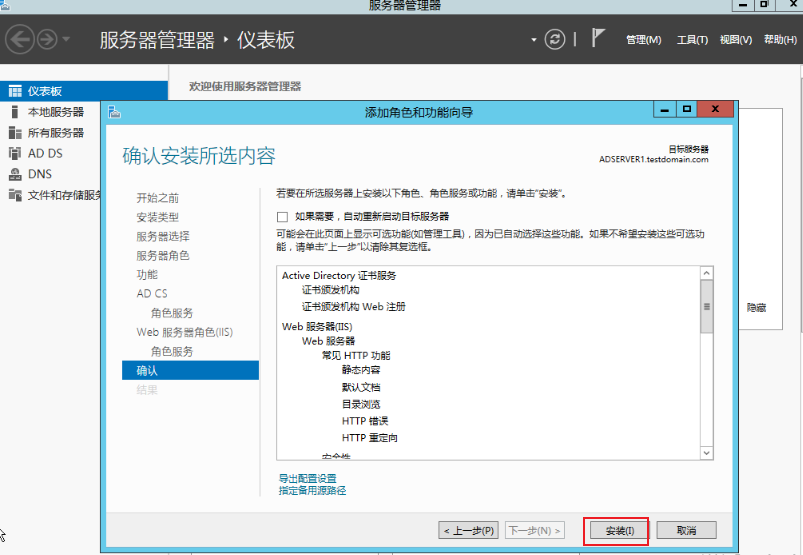The height and width of the screenshot is (555, 803).
Task: Select 默认文档 list entry
Action: click(x=361, y=387)
